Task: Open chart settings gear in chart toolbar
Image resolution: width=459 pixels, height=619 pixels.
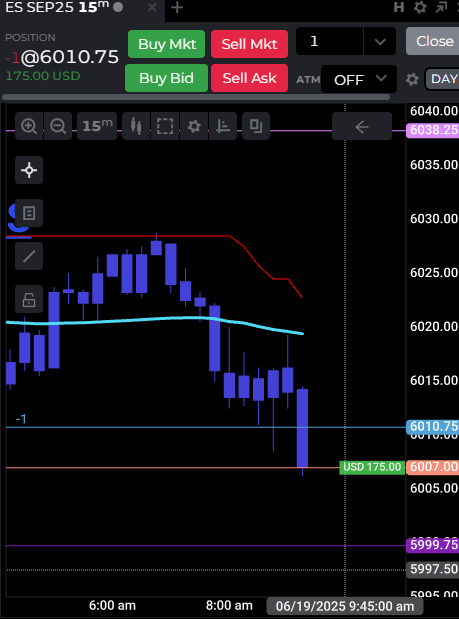Action: (194, 126)
